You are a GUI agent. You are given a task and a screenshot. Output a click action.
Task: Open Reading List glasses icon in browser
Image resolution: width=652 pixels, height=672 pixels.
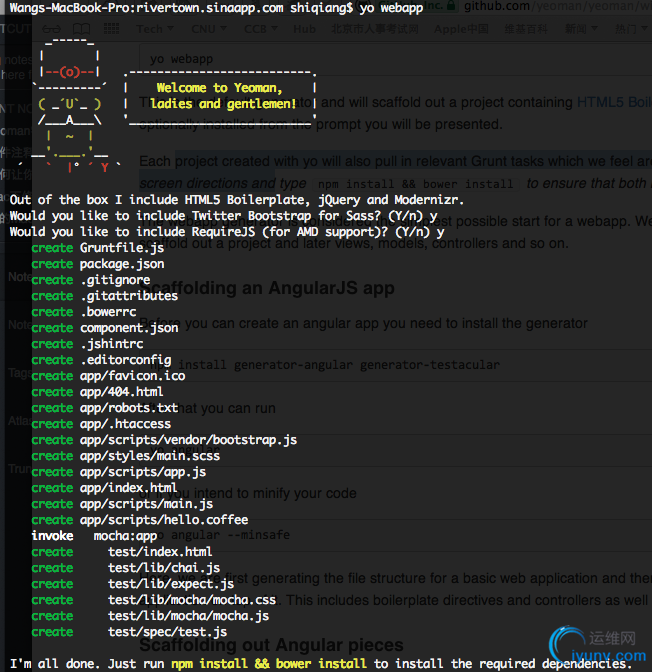pos(51,29)
